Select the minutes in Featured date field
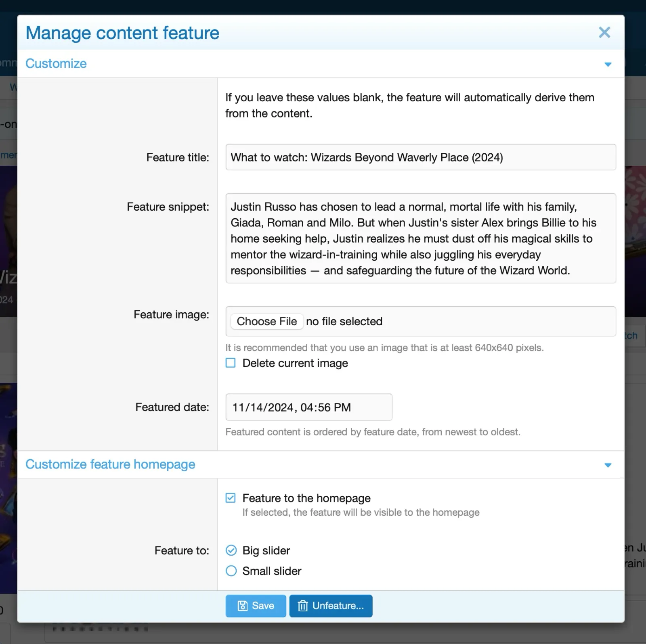The image size is (646, 644). (324, 408)
